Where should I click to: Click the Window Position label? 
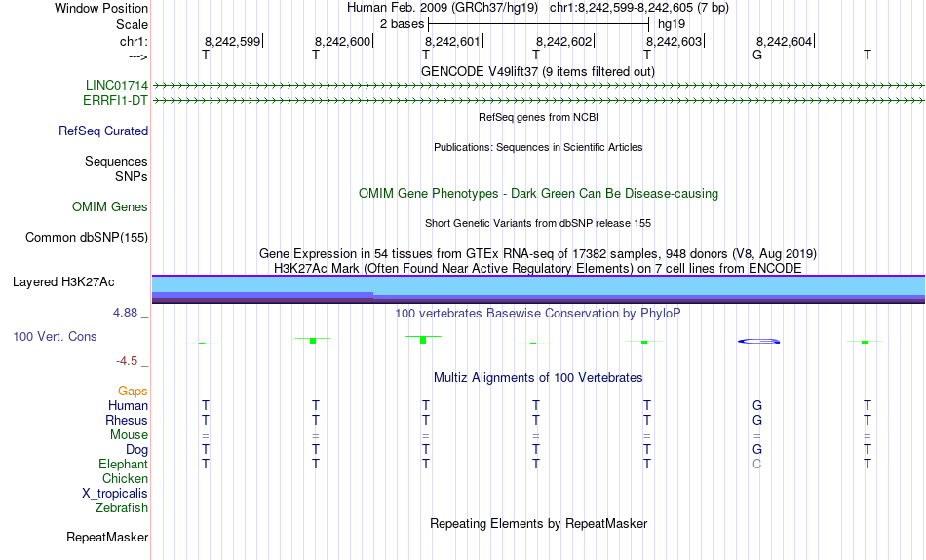[x=101, y=8]
